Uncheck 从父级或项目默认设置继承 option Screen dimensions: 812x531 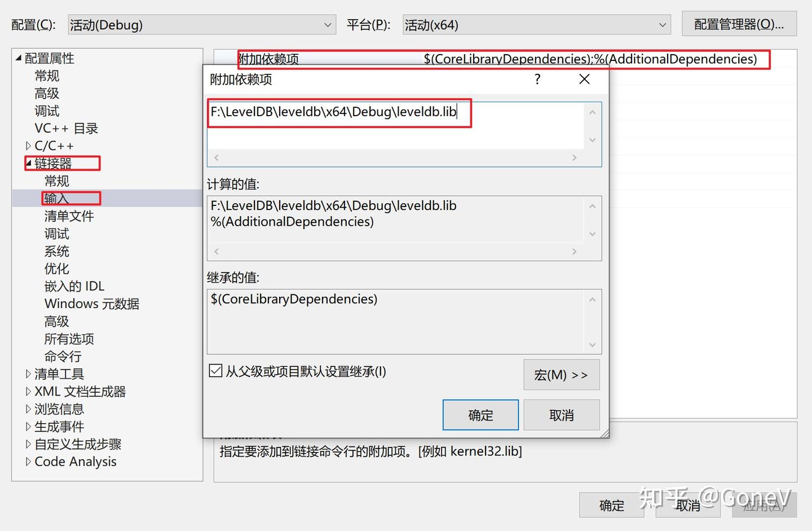[216, 370]
